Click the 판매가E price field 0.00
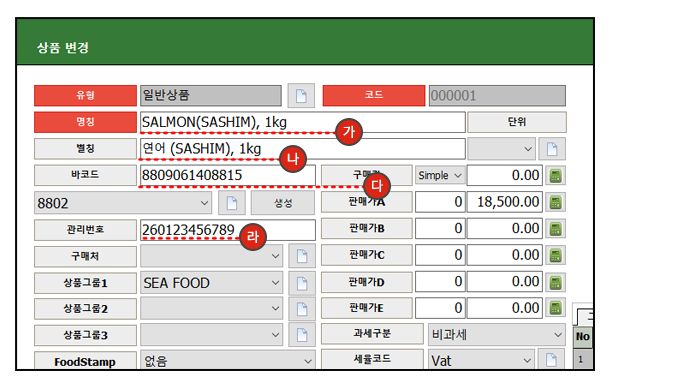This screenshot has width=677, height=386. pyautogui.click(x=505, y=308)
